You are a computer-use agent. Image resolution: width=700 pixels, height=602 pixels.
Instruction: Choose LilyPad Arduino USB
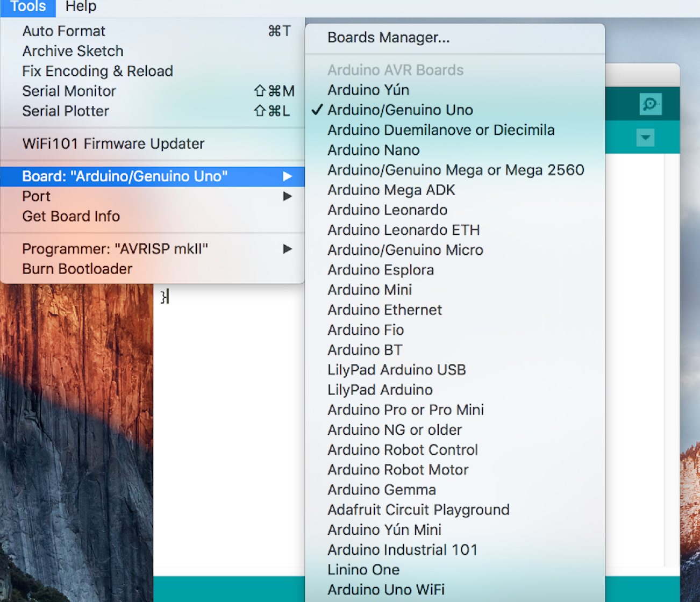tap(455, 370)
